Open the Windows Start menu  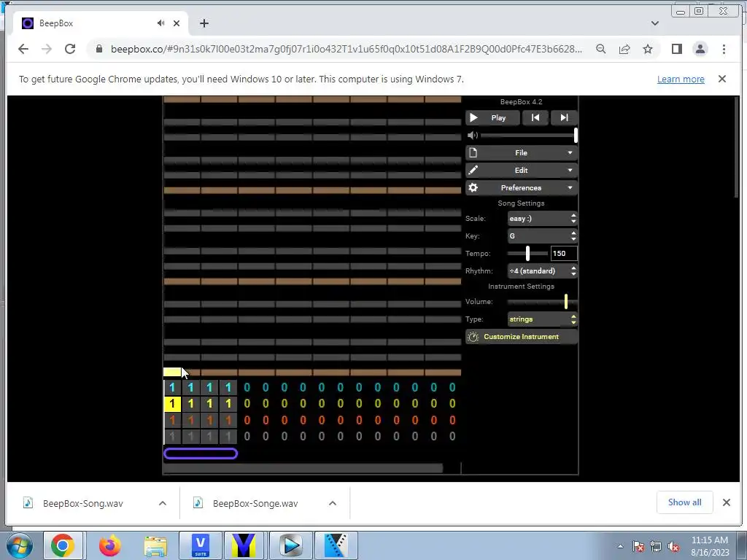(18, 545)
